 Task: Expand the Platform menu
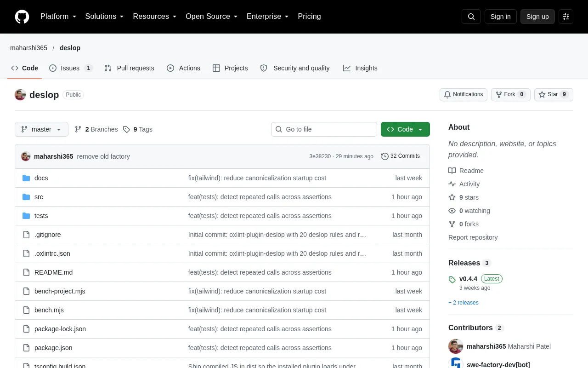click(58, 17)
